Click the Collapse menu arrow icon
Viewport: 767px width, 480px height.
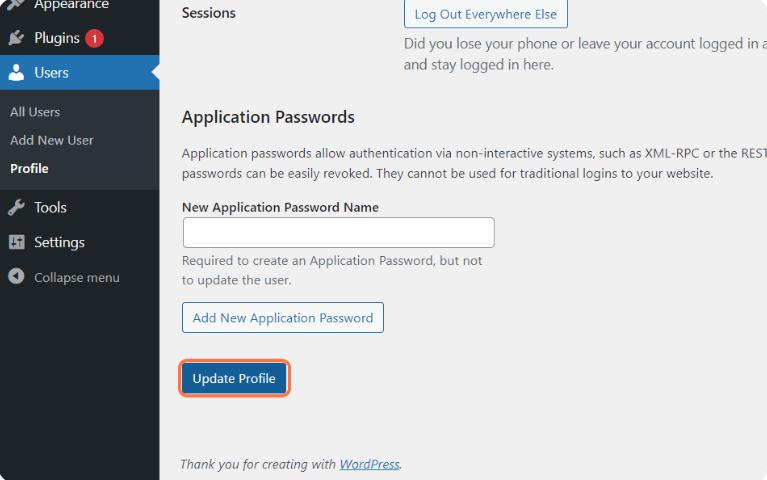point(16,276)
